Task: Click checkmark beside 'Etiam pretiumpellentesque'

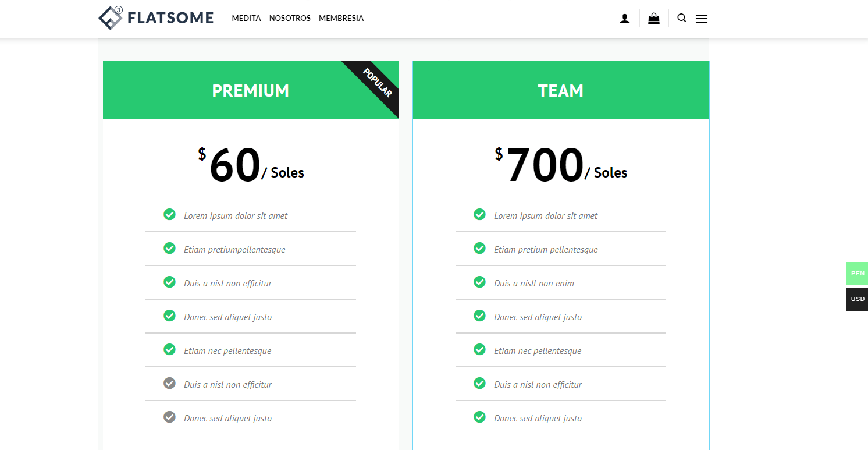Action: point(169,248)
